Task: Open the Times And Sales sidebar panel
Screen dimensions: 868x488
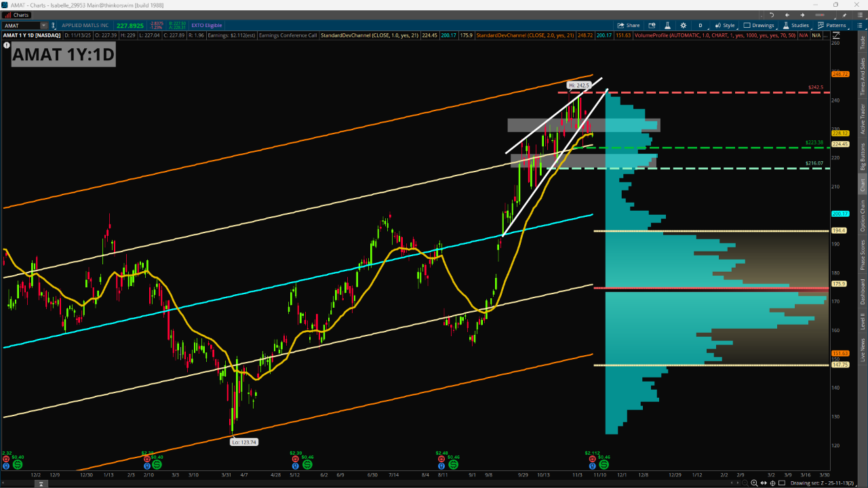Action: click(863, 75)
